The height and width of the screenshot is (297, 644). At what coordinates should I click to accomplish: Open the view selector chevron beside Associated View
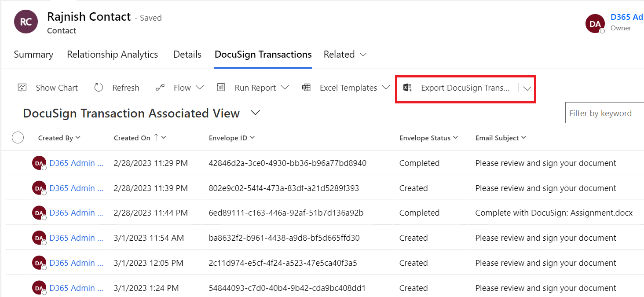255,113
